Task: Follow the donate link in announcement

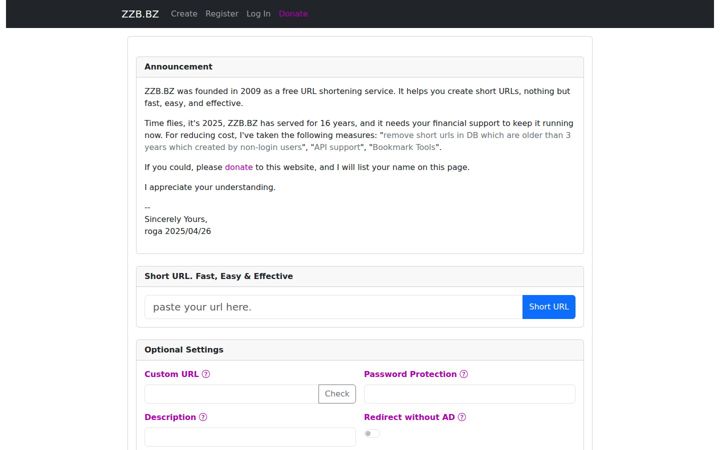Action: (x=239, y=167)
